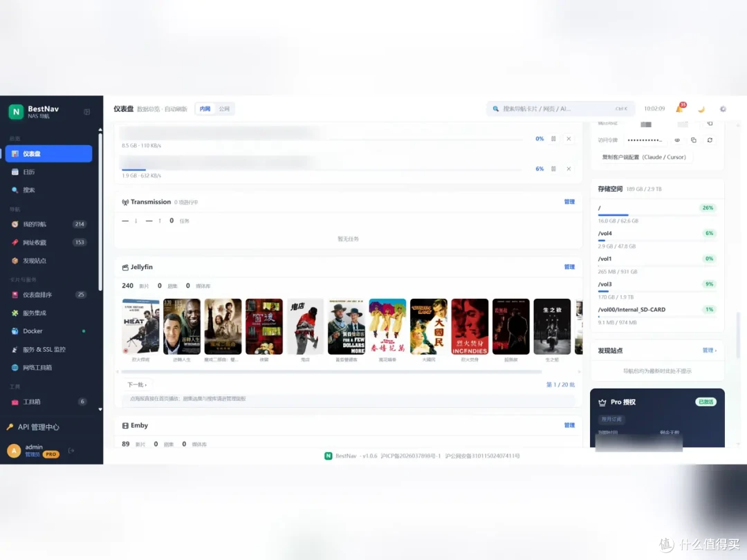Pause the download at 0% progress
Image resolution: width=747 pixels, height=560 pixels.
(x=553, y=139)
